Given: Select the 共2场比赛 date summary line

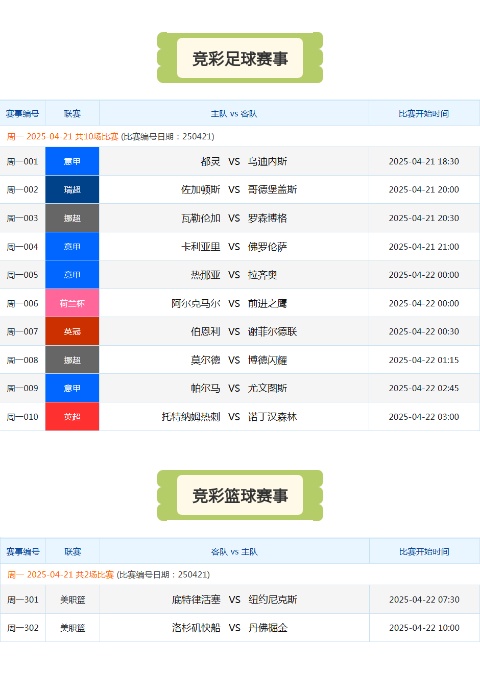Looking at the screenshot, I should (x=109, y=574).
